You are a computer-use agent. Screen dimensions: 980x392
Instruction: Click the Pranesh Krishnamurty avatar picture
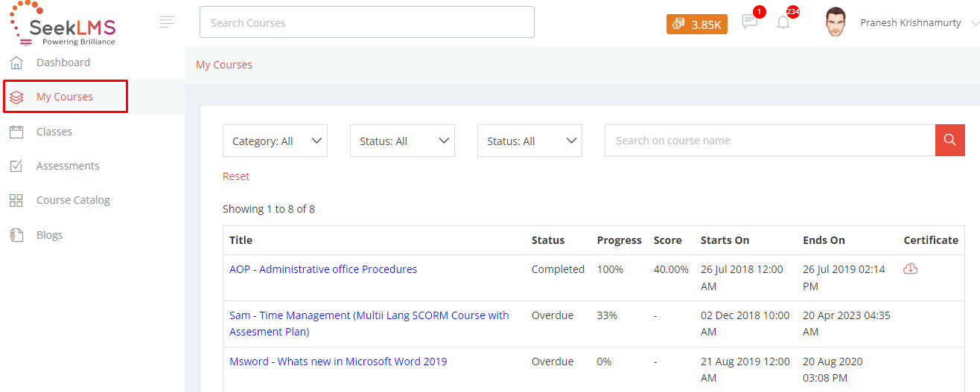(x=836, y=22)
